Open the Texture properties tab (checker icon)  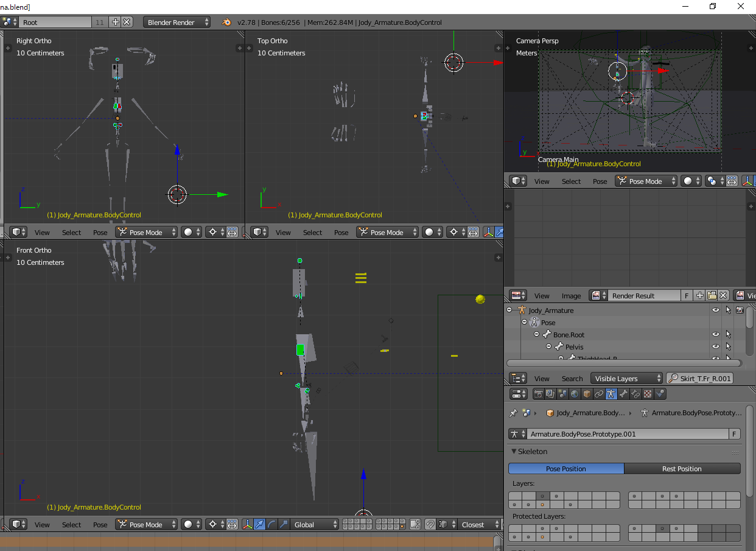[648, 394]
